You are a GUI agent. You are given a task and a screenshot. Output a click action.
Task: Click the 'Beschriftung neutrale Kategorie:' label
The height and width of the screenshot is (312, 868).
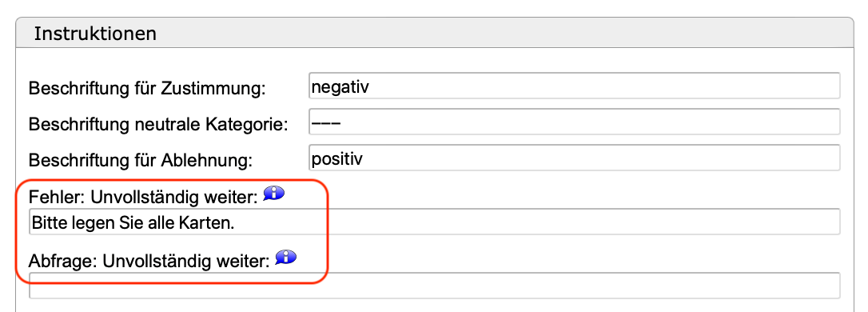coord(158,124)
